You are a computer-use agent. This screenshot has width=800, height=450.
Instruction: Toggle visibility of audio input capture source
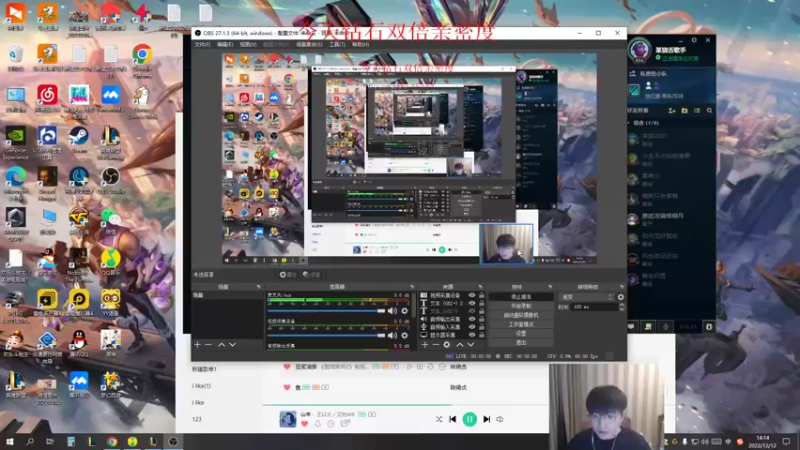[472, 327]
